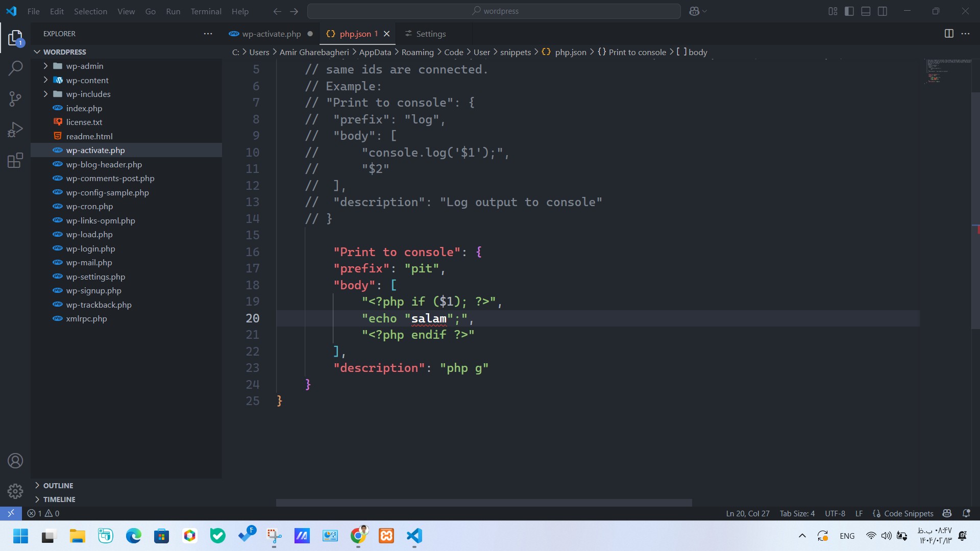Open Copilot dropdown arrow in title bar
This screenshot has width=980, height=551.
pos(705,11)
